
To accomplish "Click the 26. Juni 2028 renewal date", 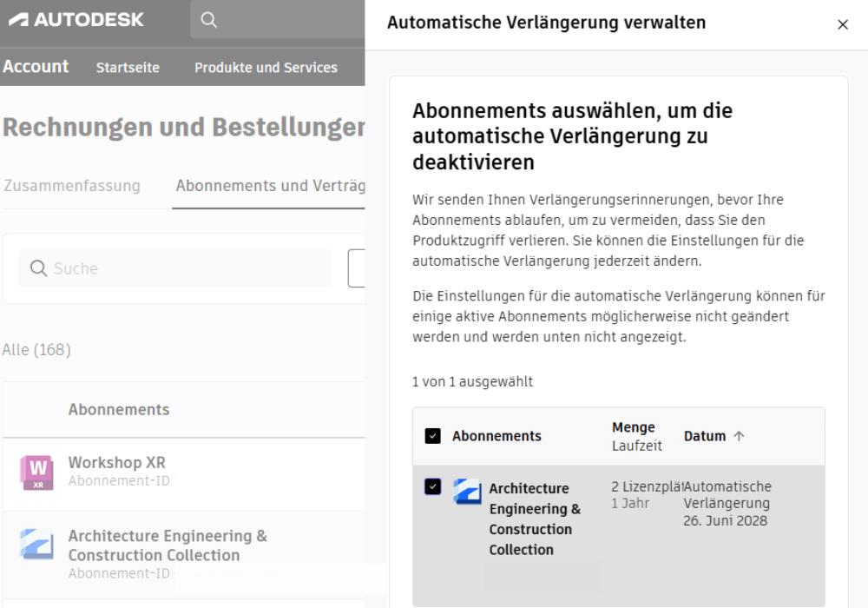I will 725,520.
